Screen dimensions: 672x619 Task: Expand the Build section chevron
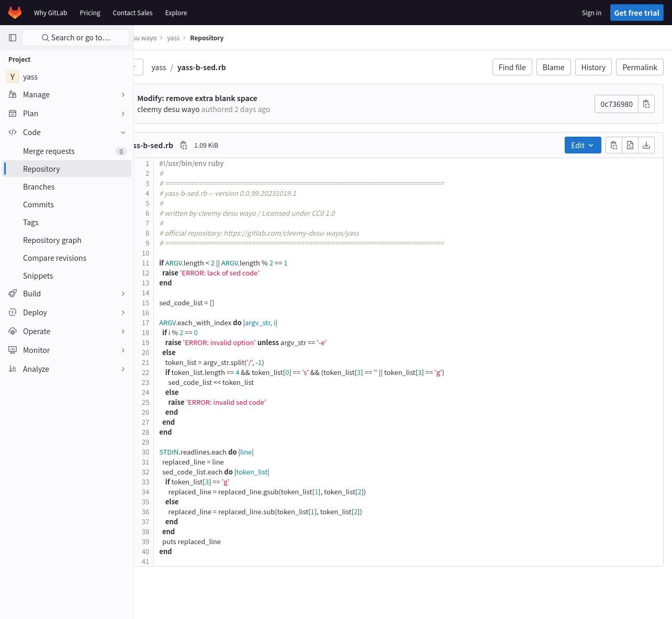[123, 294]
